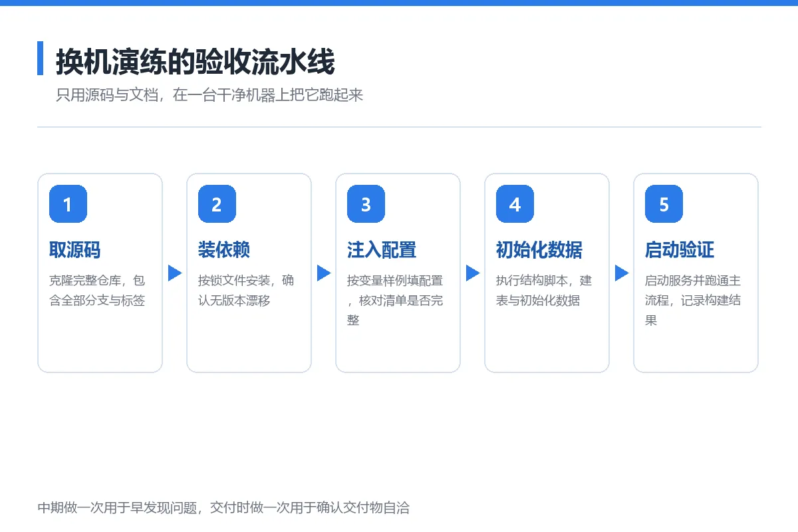
Task: Click the number 5 badge on the 启动验证 card
Action: point(664,204)
